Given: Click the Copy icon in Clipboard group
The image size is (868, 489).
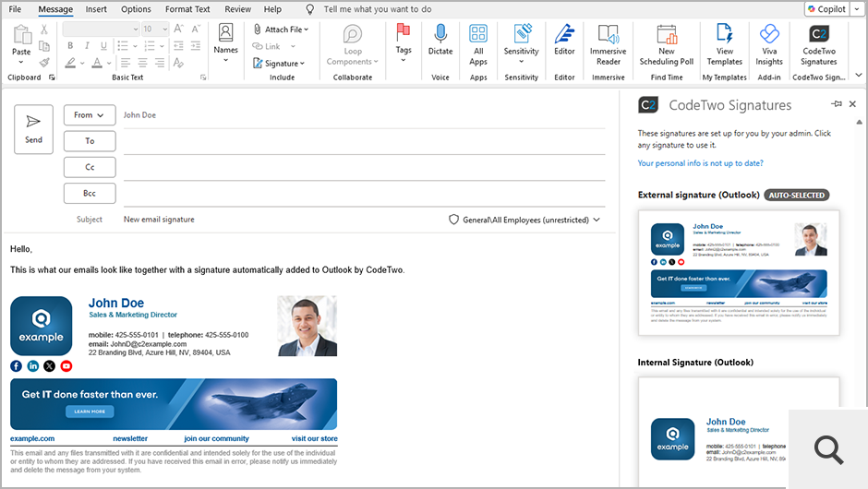Looking at the screenshot, I should [x=44, y=46].
